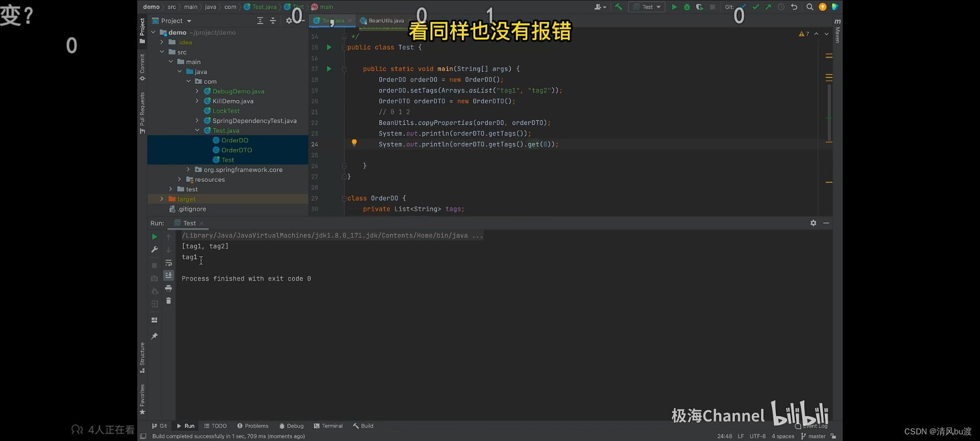
Task: Click the collapse all icon in Project panel
Action: coord(273,21)
